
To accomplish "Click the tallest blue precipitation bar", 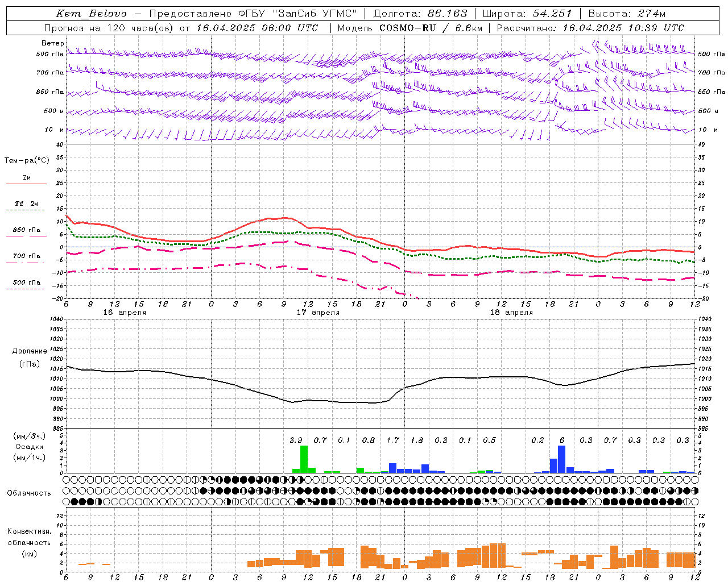I will coord(562,459).
